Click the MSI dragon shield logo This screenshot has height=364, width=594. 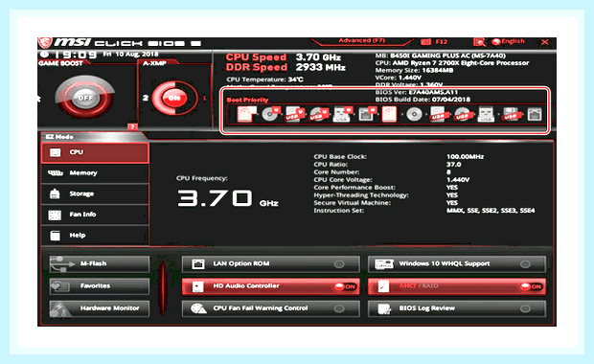[x=45, y=42]
